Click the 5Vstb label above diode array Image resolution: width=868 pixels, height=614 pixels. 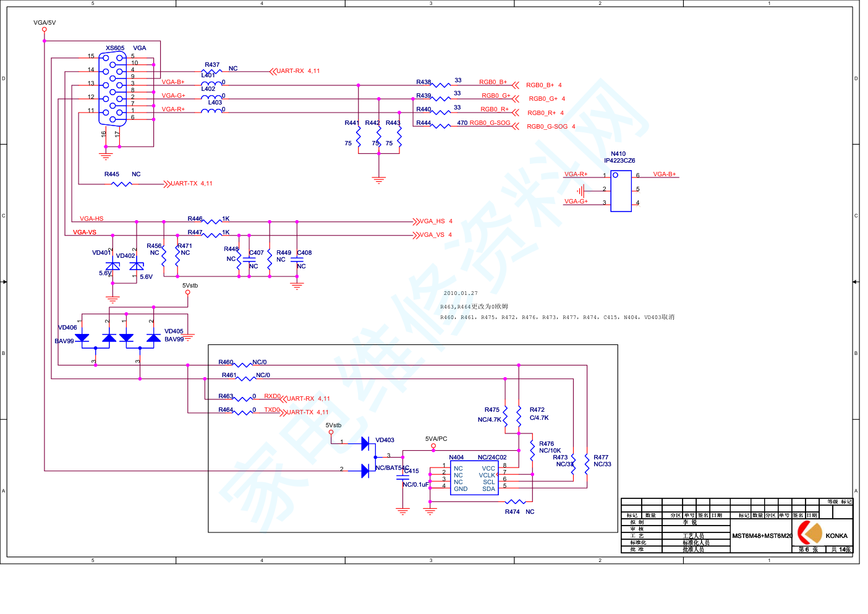pyautogui.click(x=190, y=286)
